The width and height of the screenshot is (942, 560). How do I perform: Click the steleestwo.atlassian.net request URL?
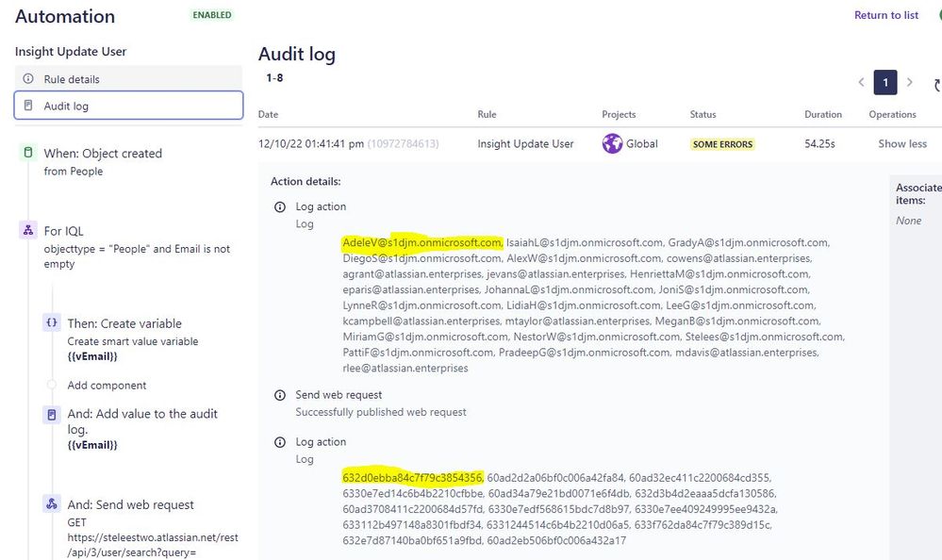point(153,545)
